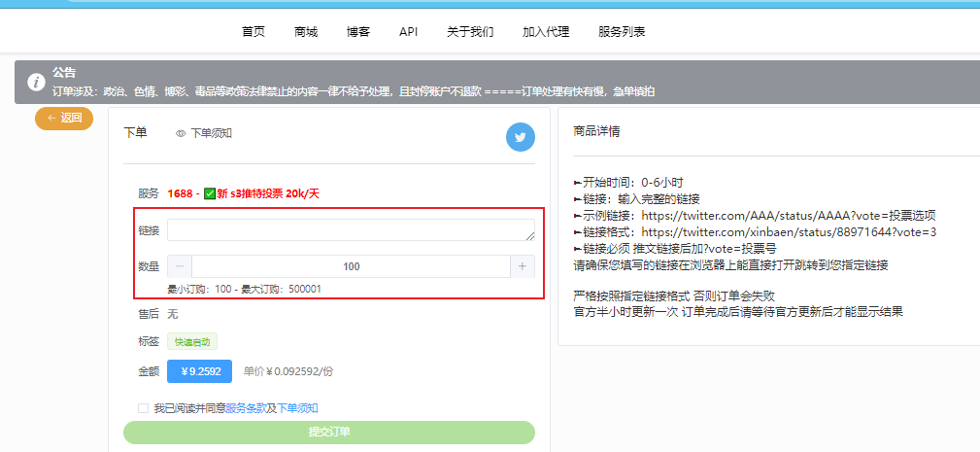Click the resize handle of 链接 textarea

(x=529, y=235)
